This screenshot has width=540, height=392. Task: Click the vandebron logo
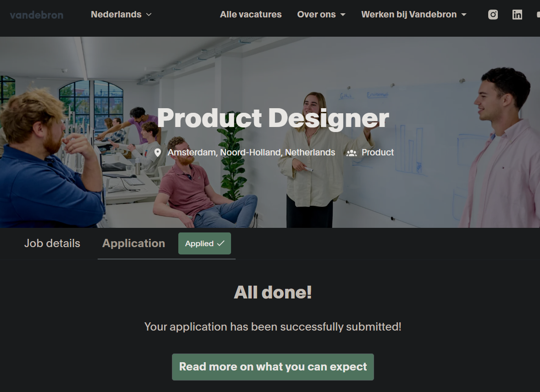coord(37,15)
